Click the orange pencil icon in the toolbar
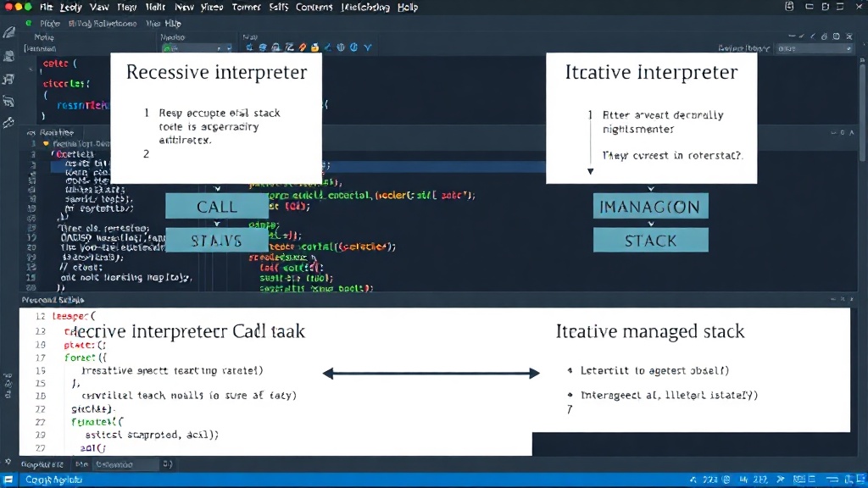Image resolution: width=868 pixels, height=488 pixels. 303,47
